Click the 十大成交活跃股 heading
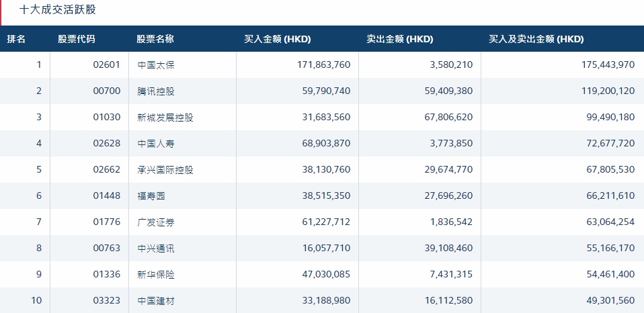This screenshot has height=313, width=644. 58,10
